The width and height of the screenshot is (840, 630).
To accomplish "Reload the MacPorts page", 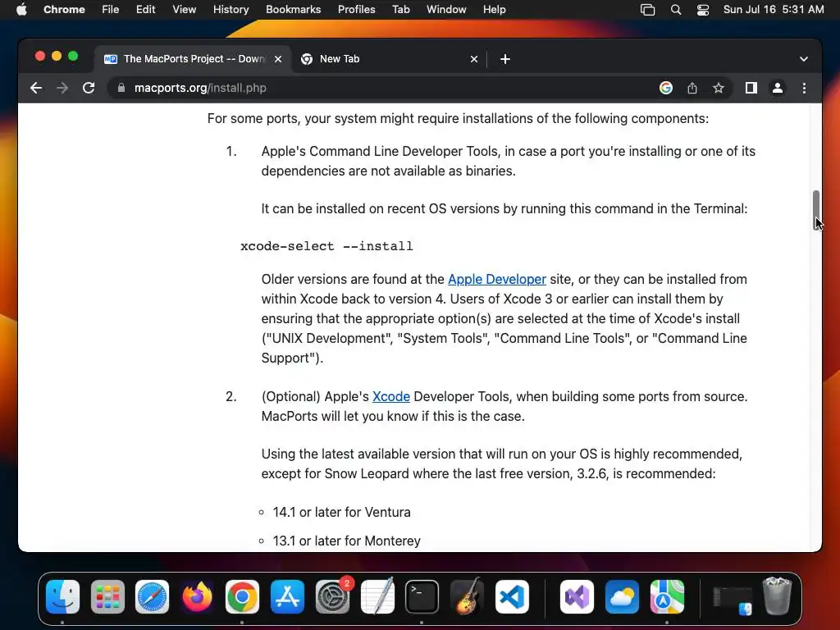I will click(x=89, y=88).
